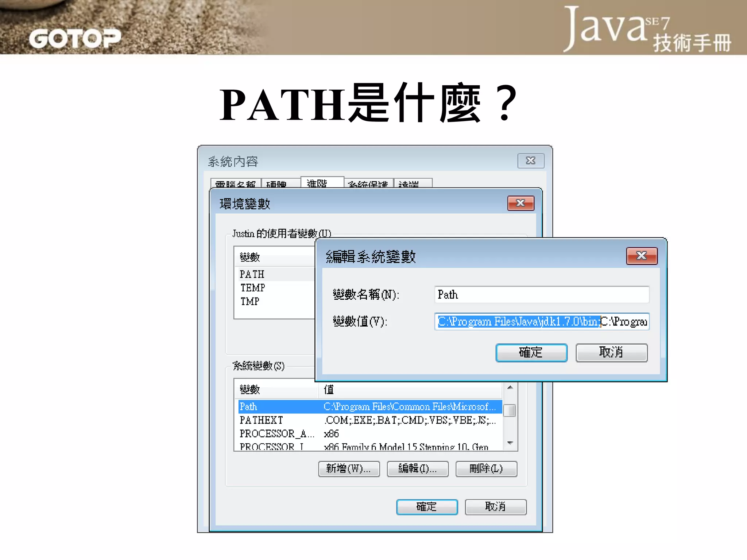Select PROCESSOR_A... row in system variables

click(x=370, y=434)
